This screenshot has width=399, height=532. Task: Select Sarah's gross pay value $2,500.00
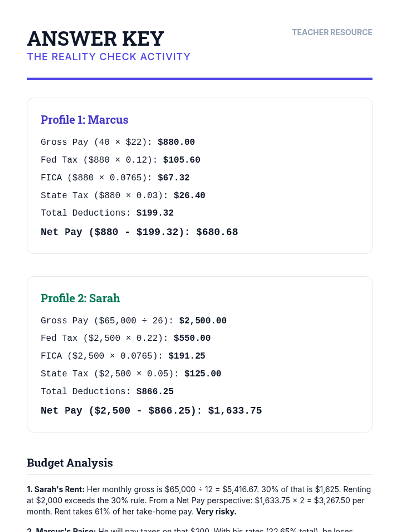tap(202, 321)
